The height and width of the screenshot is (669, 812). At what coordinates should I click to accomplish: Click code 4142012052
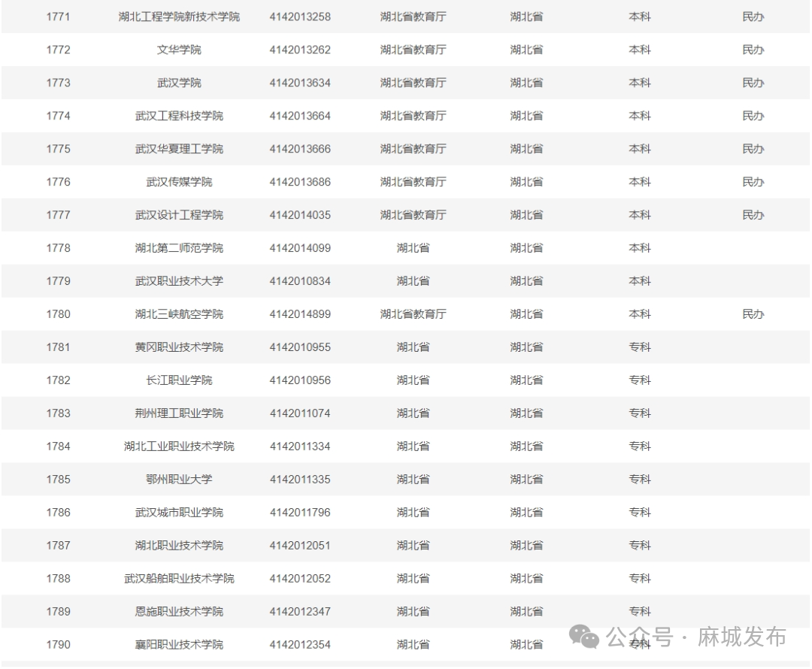point(300,578)
